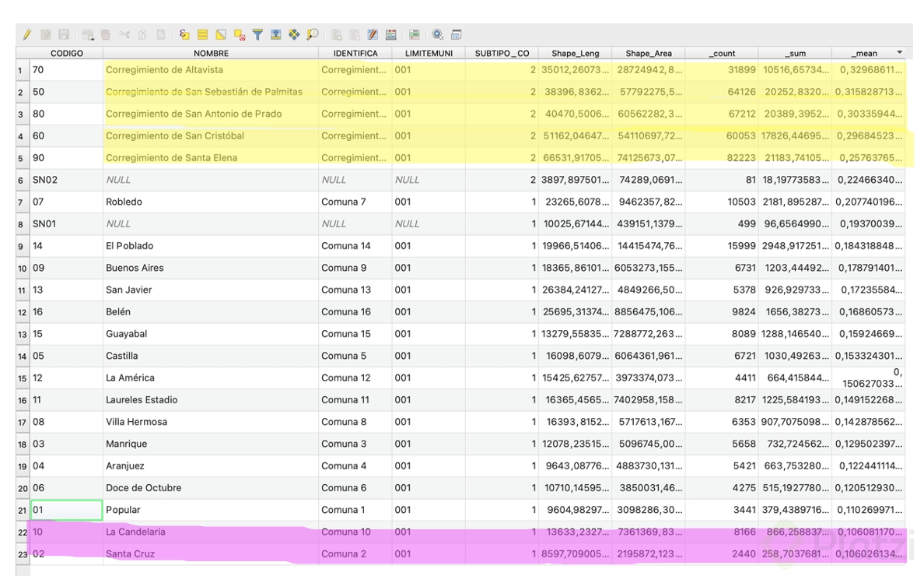This screenshot has width=924, height=576.
Task: Zoom the map to selected rows
Action: pos(312,35)
